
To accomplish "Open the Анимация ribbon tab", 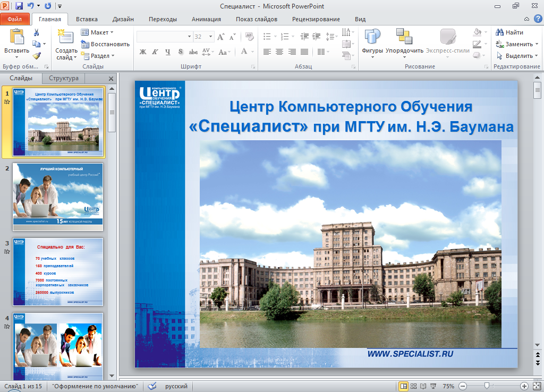I will click(x=207, y=19).
